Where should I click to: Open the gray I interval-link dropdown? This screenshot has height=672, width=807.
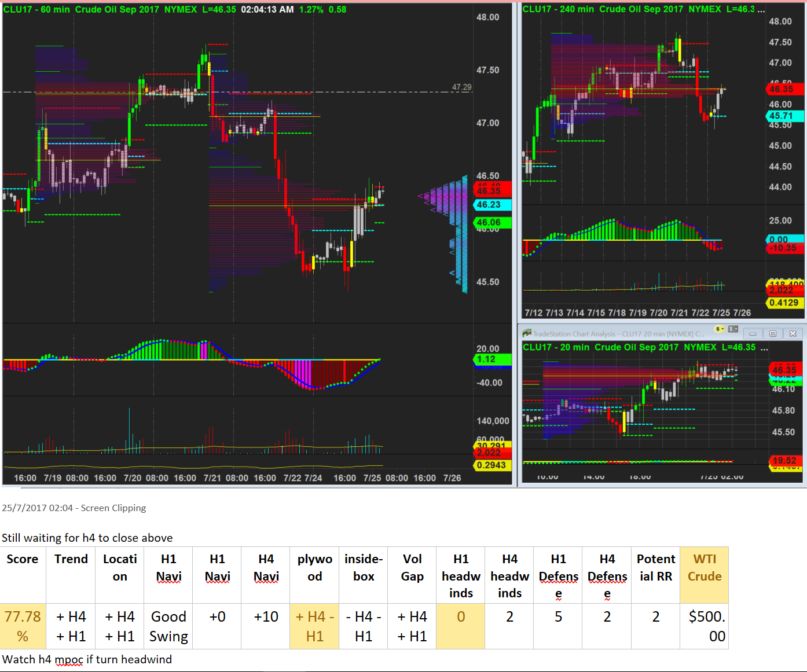pos(733,329)
